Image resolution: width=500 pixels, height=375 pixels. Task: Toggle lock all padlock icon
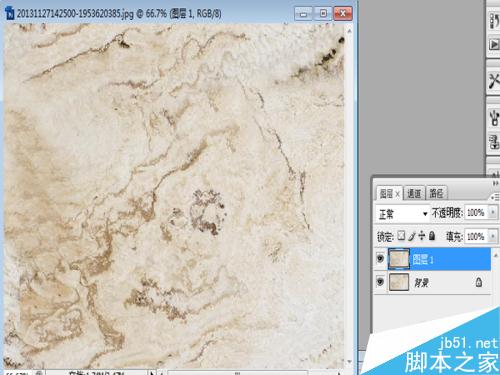pos(432,236)
